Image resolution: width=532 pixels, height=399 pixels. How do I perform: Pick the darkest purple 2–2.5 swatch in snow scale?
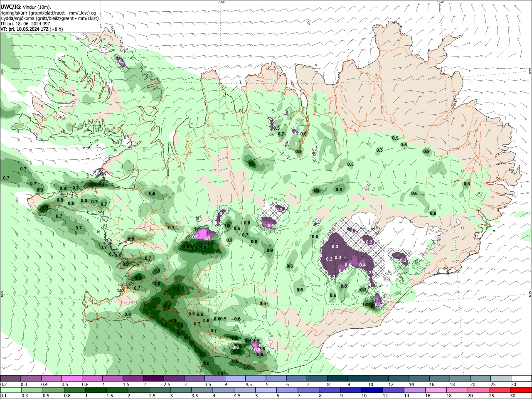pos(153,378)
